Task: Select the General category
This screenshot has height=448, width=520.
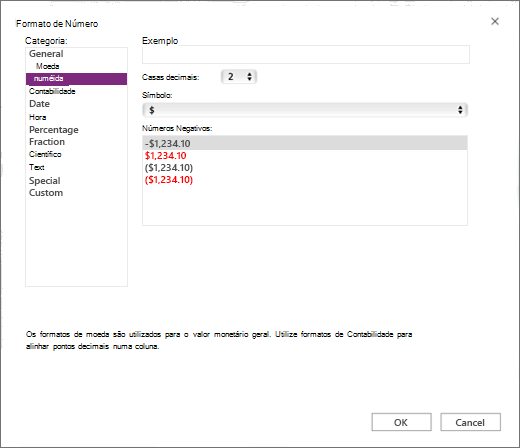Action: point(46,54)
